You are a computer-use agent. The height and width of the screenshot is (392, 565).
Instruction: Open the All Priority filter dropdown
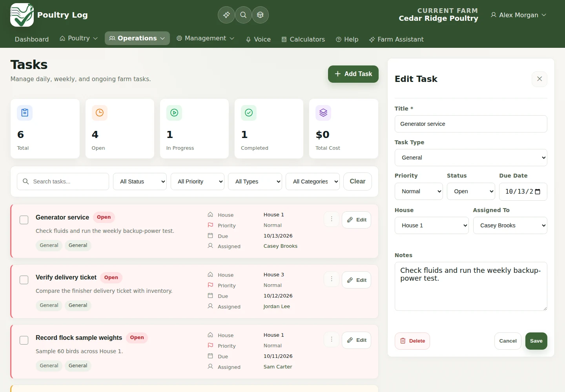pos(198,181)
